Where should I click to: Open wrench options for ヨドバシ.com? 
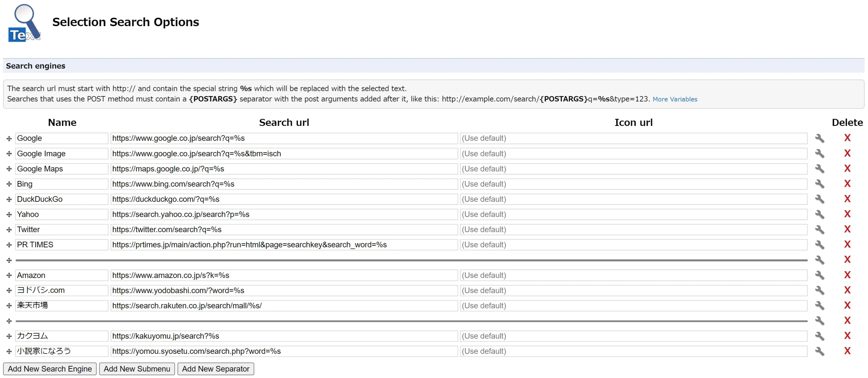point(820,290)
